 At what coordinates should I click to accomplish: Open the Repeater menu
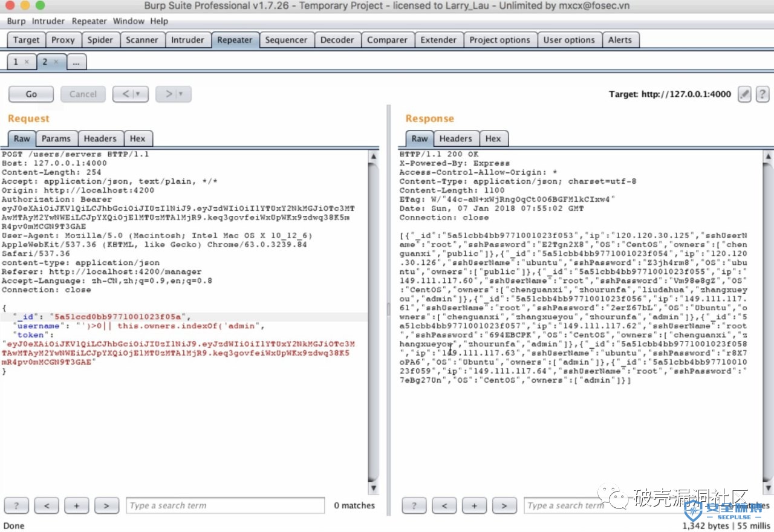click(89, 21)
